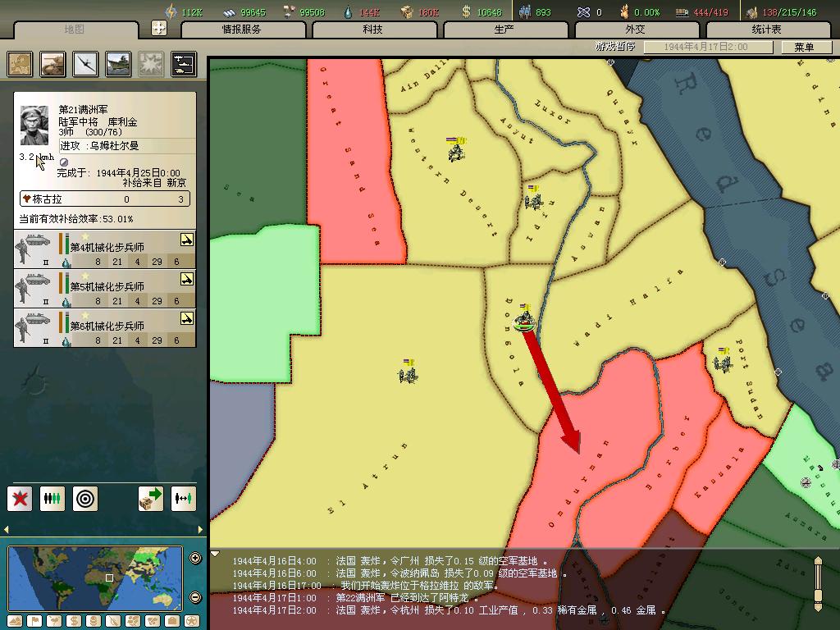Click the message log scrollbar handle
Image resolution: width=840 pixels, height=630 pixels.
pyautogui.click(x=818, y=583)
